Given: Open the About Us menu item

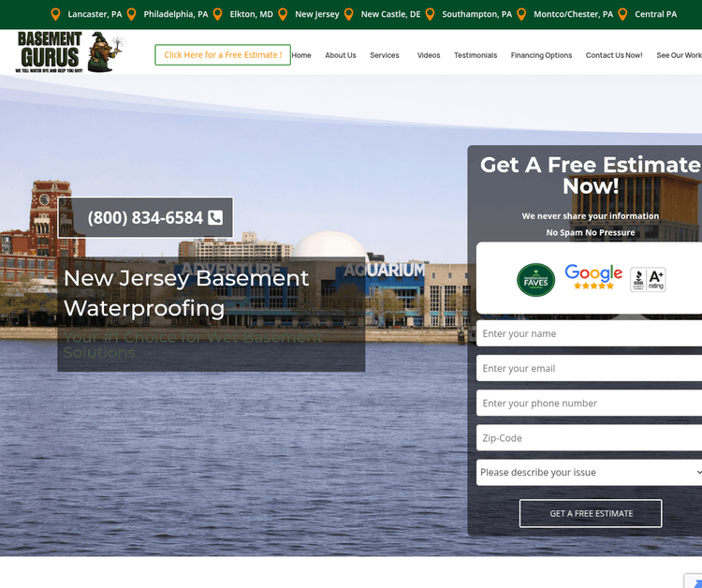Looking at the screenshot, I should click(341, 55).
